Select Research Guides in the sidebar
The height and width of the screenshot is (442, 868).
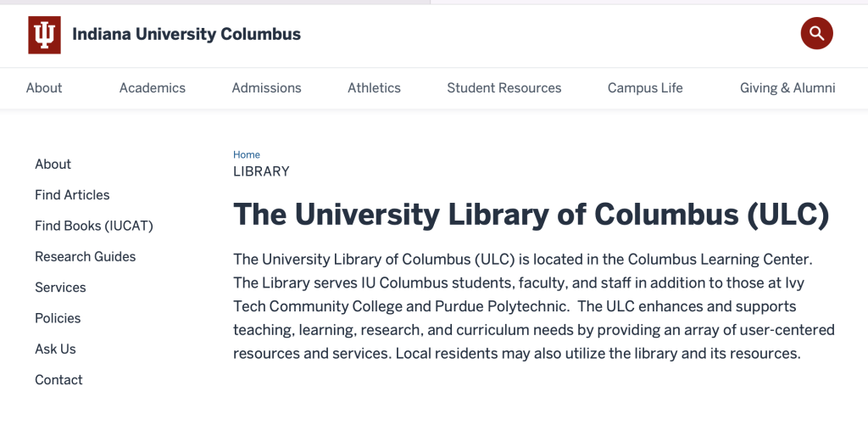(85, 256)
